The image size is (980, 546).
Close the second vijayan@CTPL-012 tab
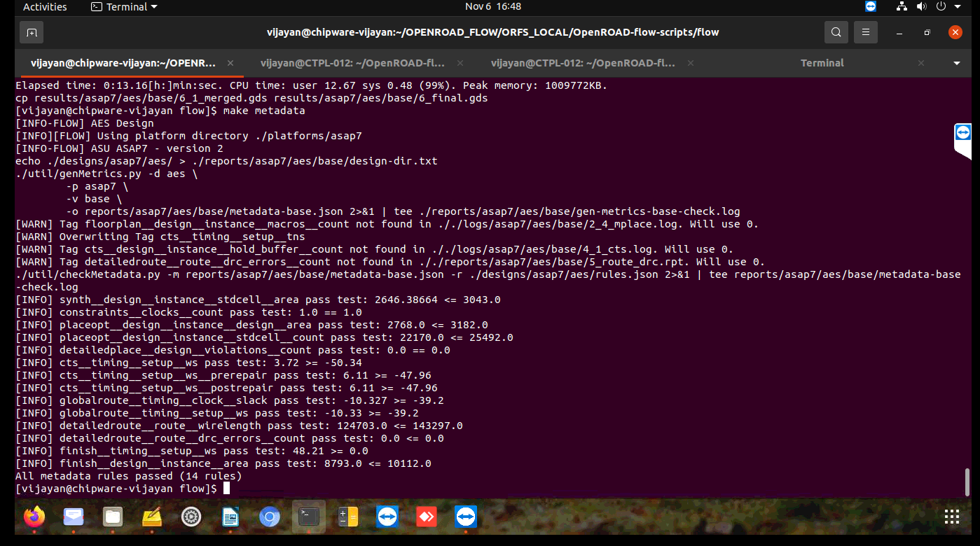coord(690,63)
